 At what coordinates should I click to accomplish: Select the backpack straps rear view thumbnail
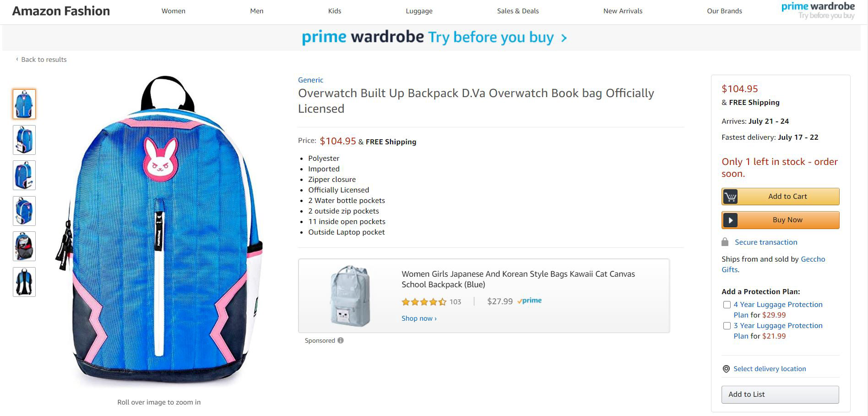coord(24,282)
